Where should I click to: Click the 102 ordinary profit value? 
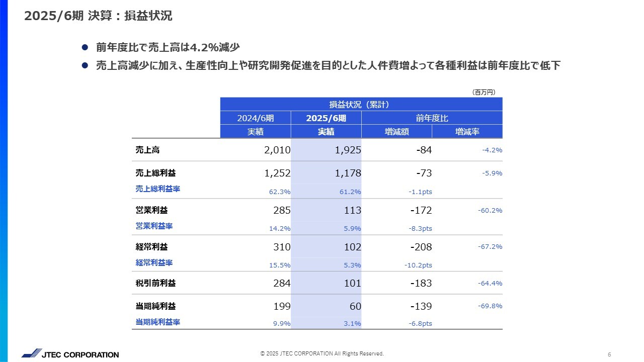click(353, 247)
